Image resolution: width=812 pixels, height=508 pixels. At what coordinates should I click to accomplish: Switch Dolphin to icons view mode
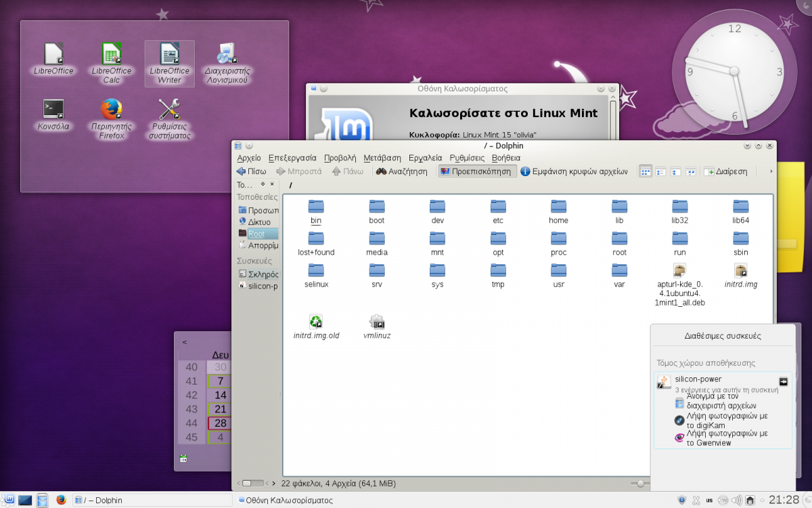(646, 171)
